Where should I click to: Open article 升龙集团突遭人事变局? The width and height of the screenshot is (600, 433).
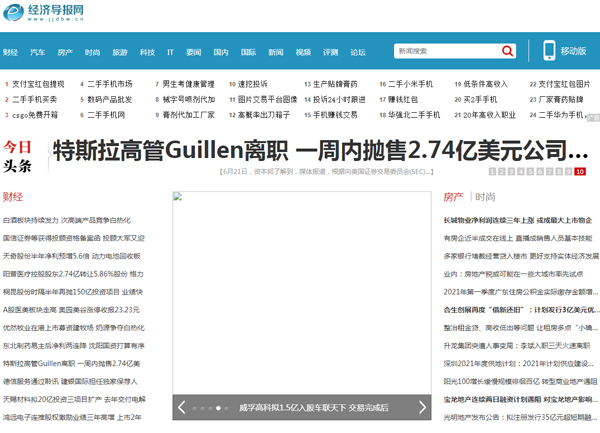(x=517, y=346)
